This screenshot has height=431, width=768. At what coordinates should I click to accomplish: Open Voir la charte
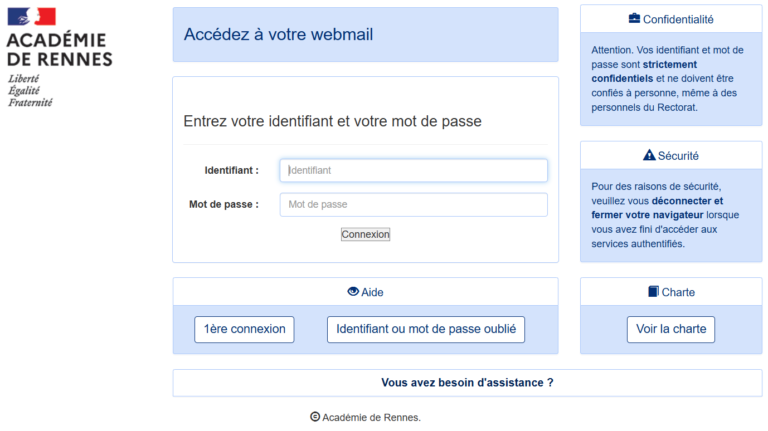[x=671, y=329]
